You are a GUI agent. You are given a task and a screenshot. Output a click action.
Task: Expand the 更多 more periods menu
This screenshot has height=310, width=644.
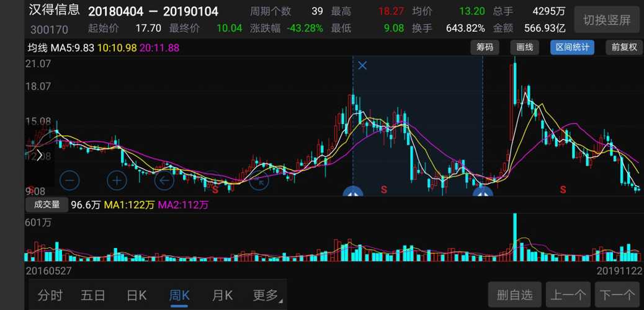point(267,295)
